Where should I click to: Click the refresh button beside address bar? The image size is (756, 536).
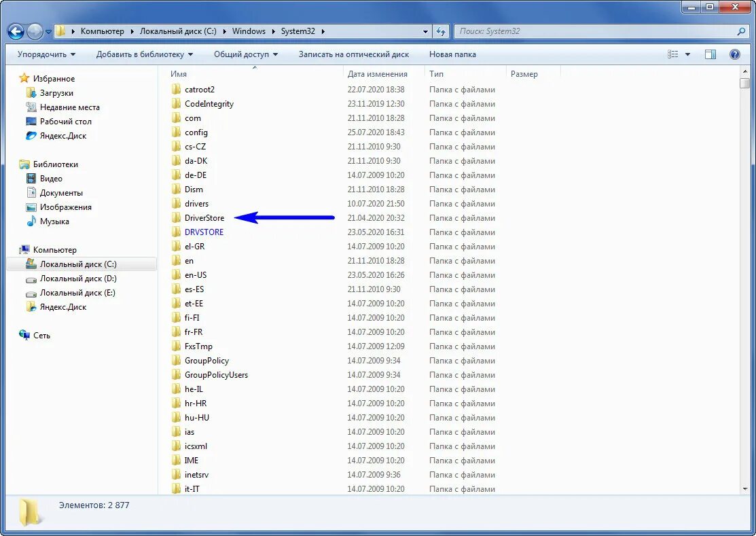click(x=441, y=31)
